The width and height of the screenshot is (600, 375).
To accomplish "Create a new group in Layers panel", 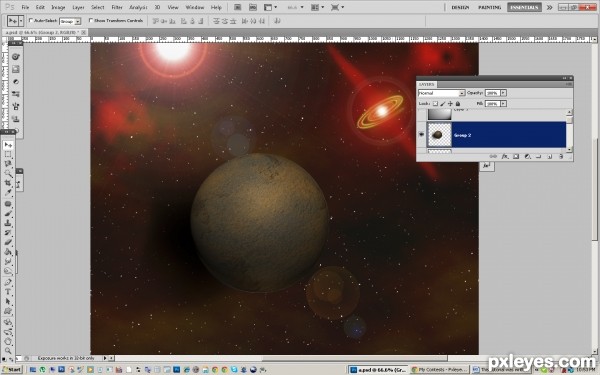I will click(x=538, y=157).
